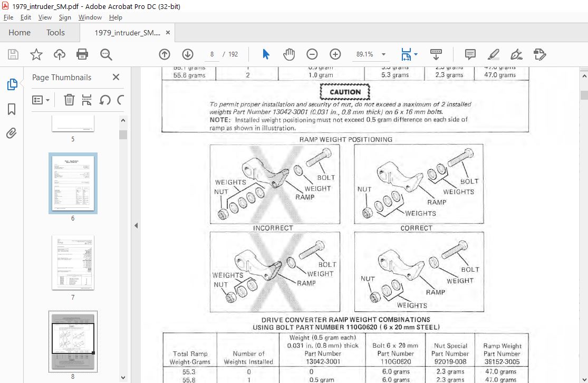Screen dimensions: 588x383
Task: Switch to the Home tab
Action: point(20,33)
